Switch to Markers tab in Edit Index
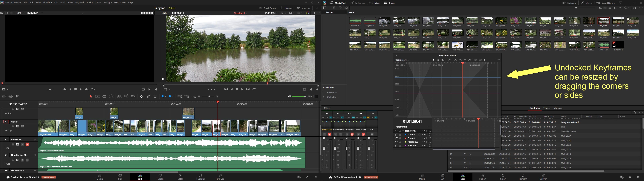Image resolution: width=644 pixels, height=181 pixels. pos(558,108)
